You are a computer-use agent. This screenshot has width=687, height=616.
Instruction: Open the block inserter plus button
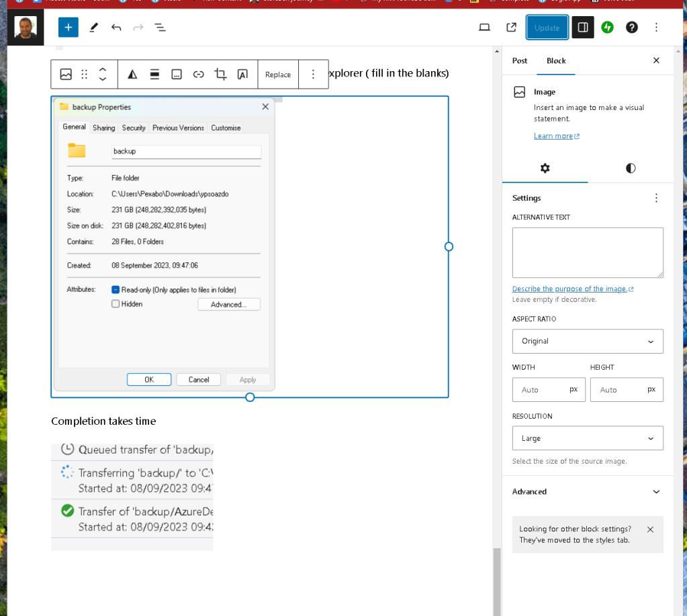(68, 28)
